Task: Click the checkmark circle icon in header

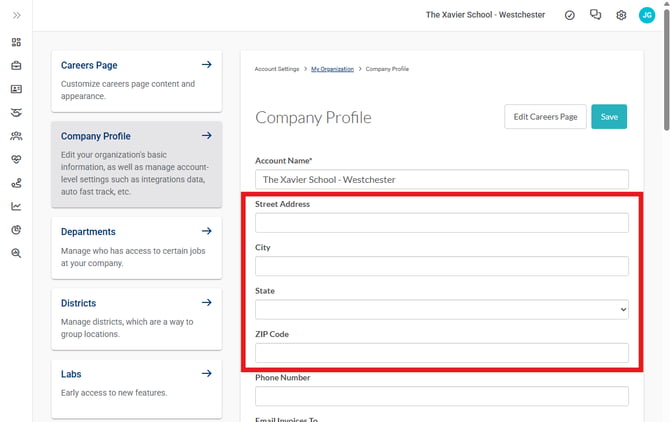Action: point(570,15)
